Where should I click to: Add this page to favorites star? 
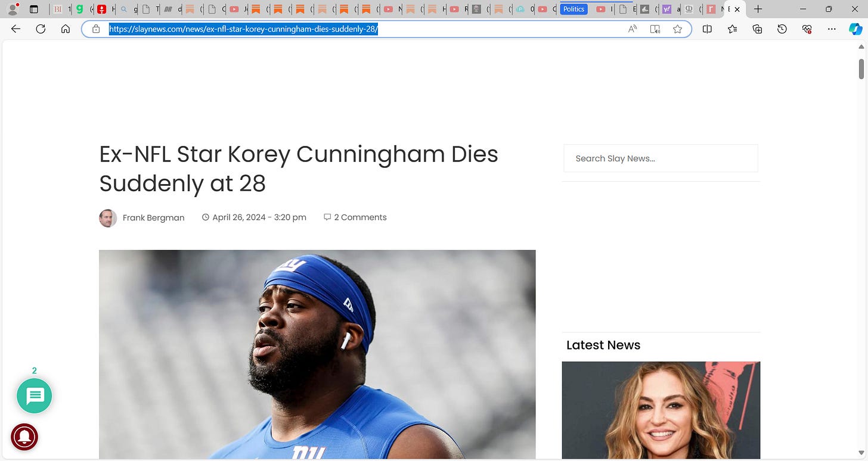click(x=677, y=29)
